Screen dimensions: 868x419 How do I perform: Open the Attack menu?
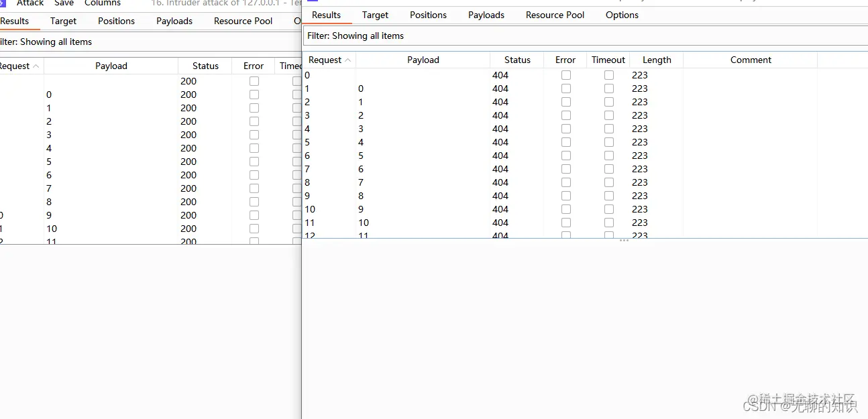click(x=30, y=3)
